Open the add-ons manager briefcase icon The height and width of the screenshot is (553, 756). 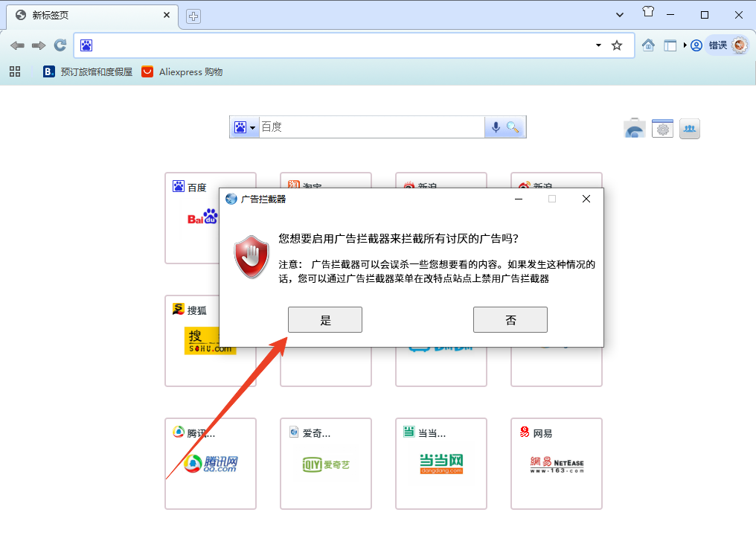634,128
